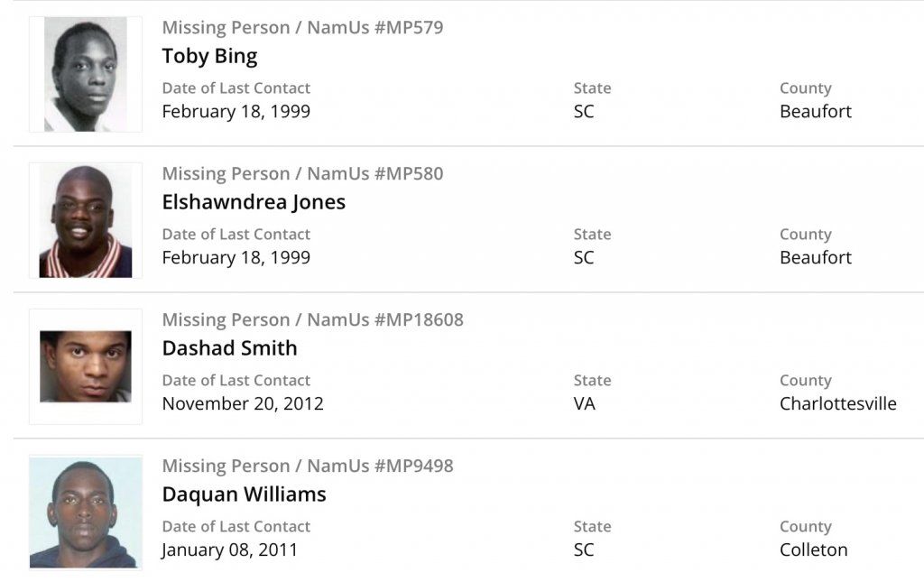Click the Charlottesville county value

pyautogui.click(x=837, y=403)
